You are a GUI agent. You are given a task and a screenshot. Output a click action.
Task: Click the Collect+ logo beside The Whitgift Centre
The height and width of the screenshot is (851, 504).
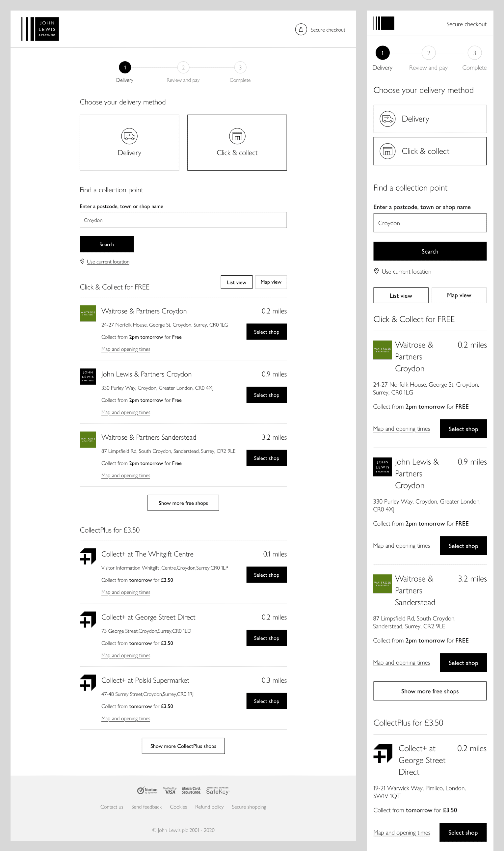coord(88,557)
